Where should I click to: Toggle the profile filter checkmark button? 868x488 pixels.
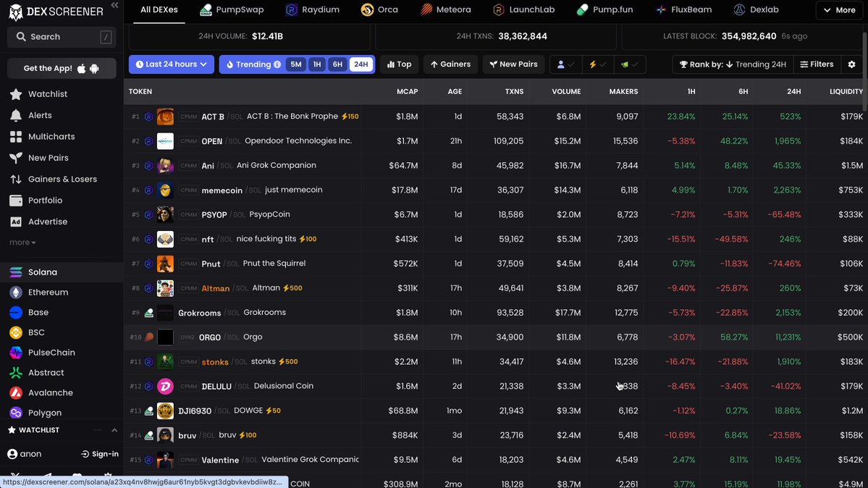[x=565, y=64]
